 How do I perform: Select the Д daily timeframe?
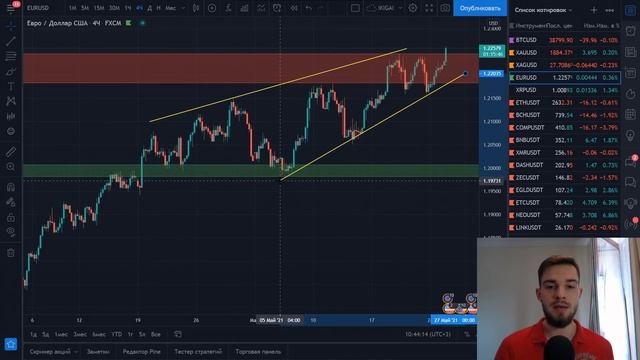pyautogui.click(x=149, y=8)
